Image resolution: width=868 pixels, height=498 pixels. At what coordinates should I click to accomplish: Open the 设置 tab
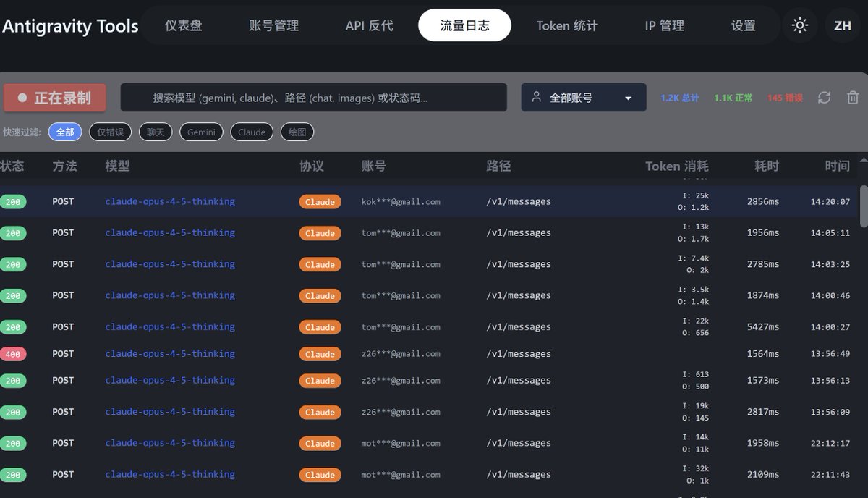(x=743, y=25)
